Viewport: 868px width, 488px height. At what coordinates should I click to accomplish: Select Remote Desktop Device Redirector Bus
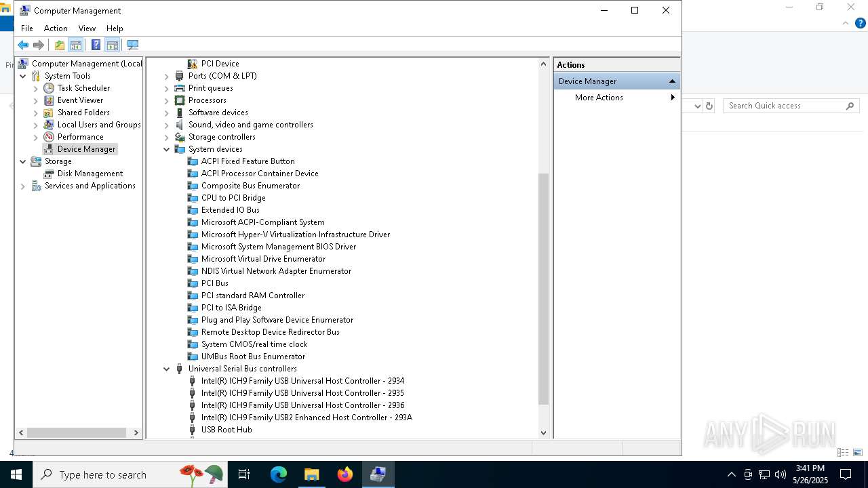click(x=271, y=332)
